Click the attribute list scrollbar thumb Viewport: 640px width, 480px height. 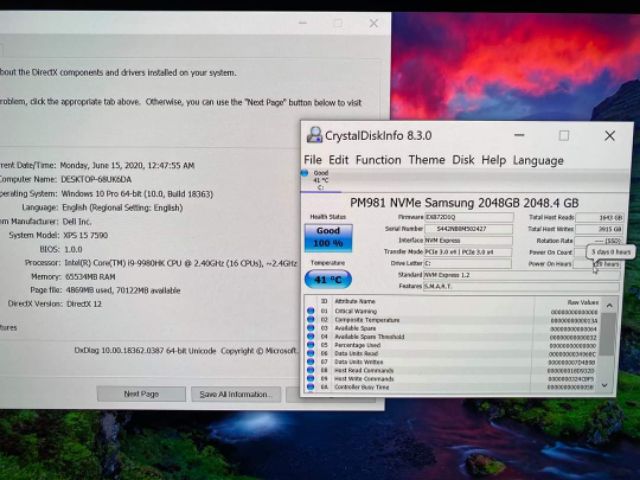[x=608, y=334]
